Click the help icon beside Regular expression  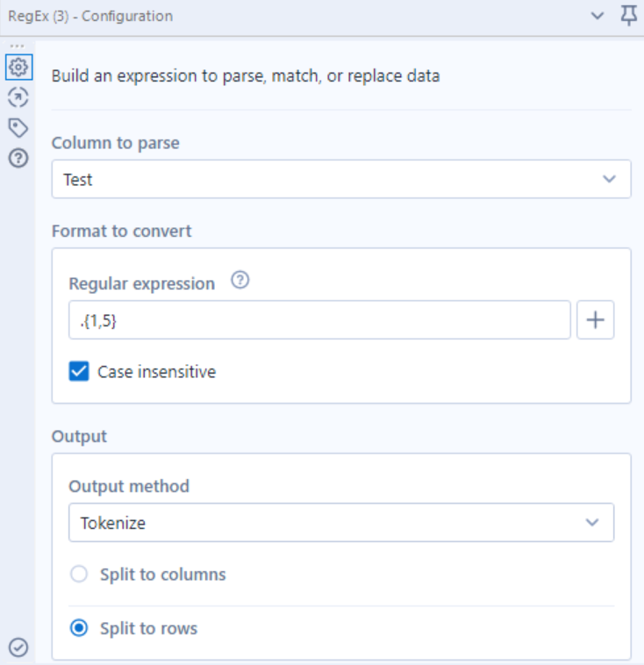pos(240,282)
